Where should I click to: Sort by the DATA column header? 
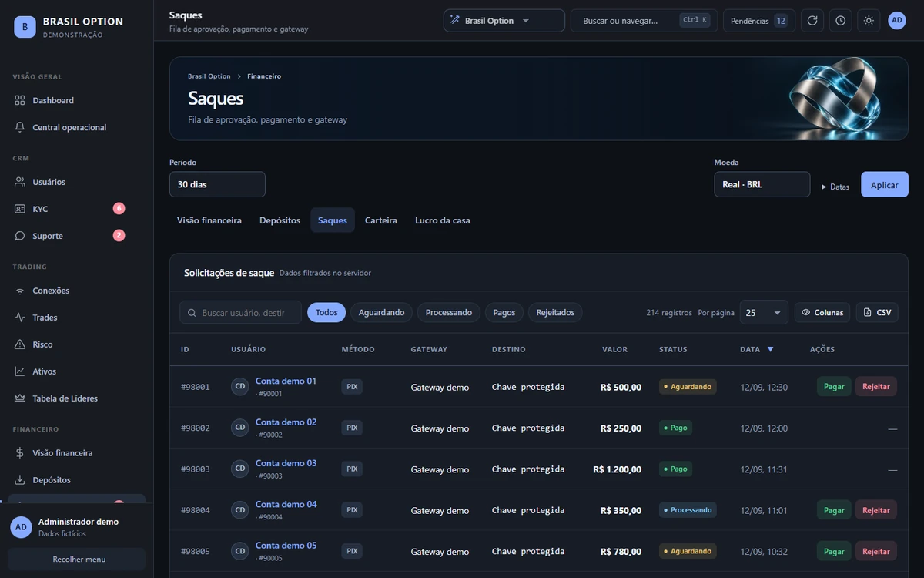pos(757,349)
